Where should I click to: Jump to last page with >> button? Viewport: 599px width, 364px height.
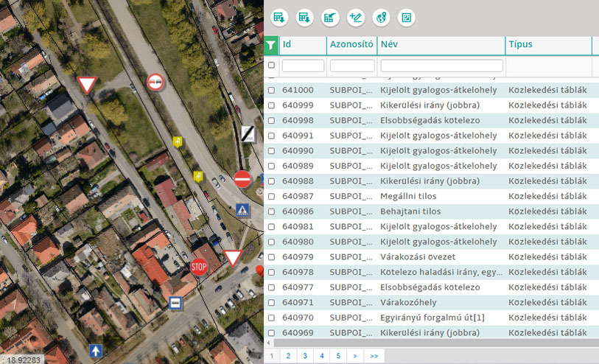click(374, 356)
